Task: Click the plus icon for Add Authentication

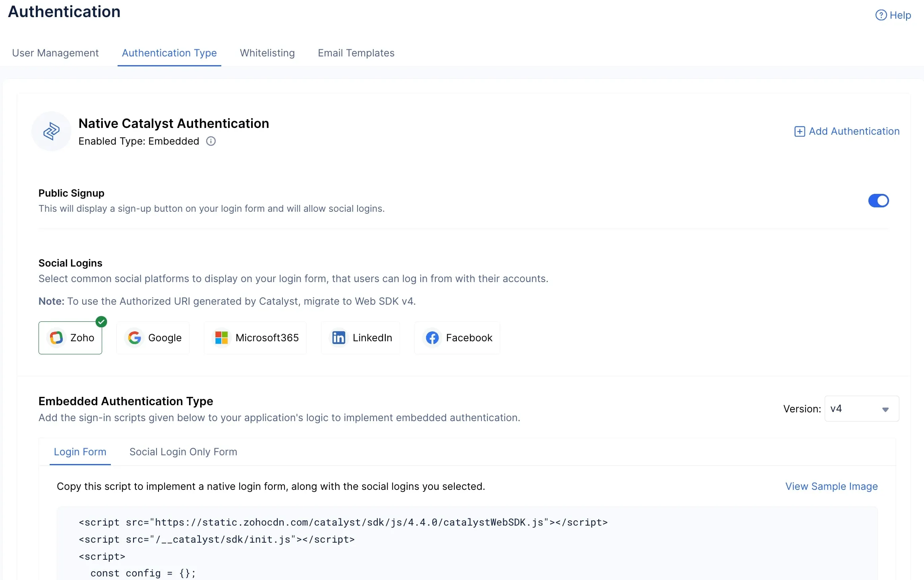Action: tap(799, 131)
